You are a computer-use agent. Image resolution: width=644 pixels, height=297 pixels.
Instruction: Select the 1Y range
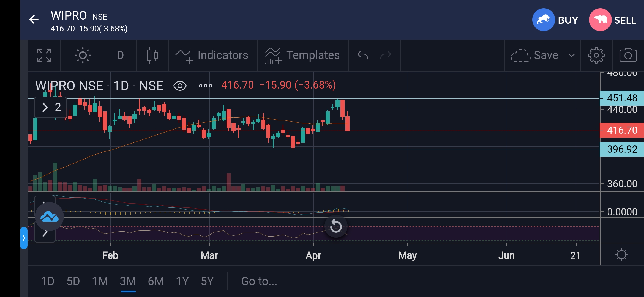(x=182, y=281)
